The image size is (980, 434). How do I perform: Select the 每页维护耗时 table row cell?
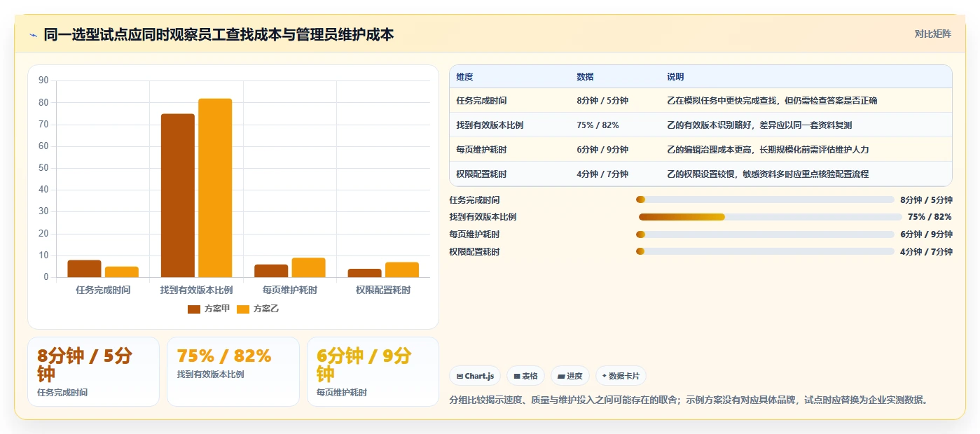[x=509, y=150]
